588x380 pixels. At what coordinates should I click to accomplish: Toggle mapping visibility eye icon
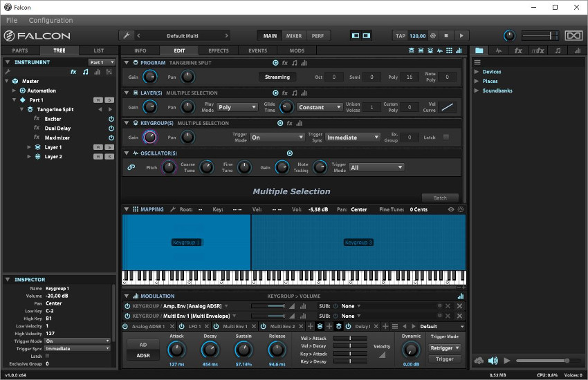(451, 209)
